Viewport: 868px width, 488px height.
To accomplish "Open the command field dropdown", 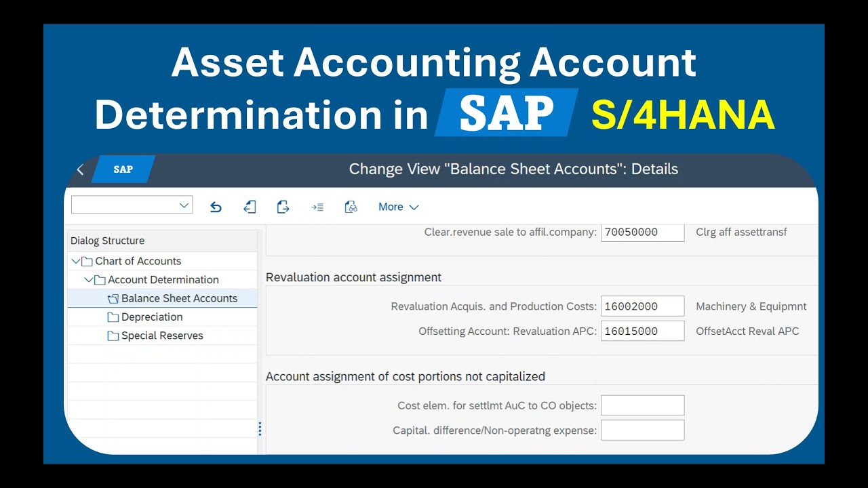I will click(183, 205).
